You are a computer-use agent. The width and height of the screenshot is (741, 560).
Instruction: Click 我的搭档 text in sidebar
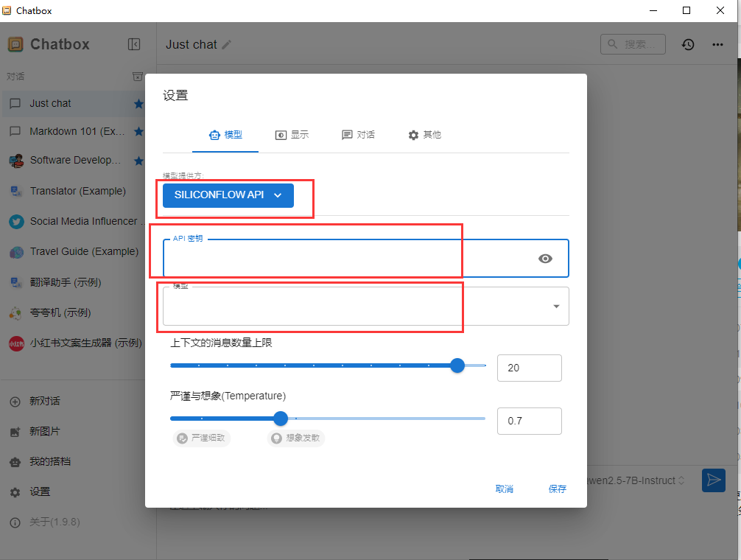50,462
